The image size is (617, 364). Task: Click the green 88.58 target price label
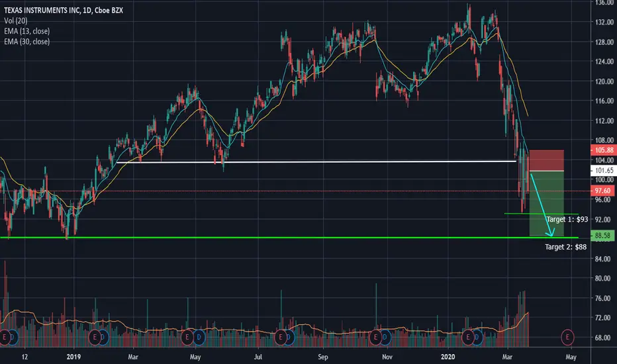602,236
